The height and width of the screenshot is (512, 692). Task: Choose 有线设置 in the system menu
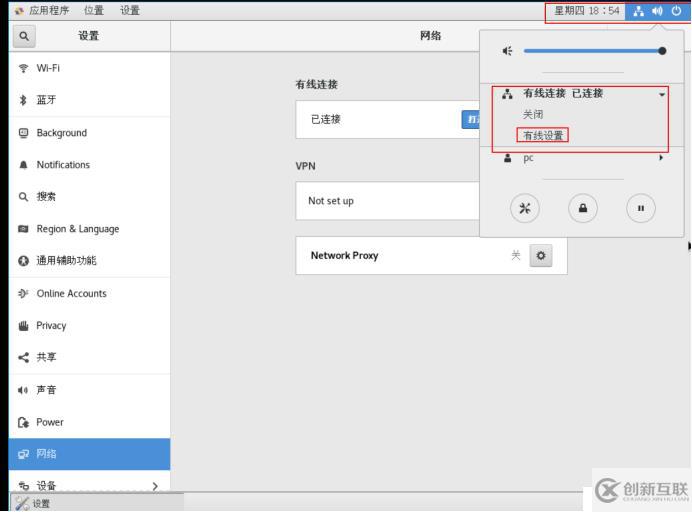(x=543, y=136)
